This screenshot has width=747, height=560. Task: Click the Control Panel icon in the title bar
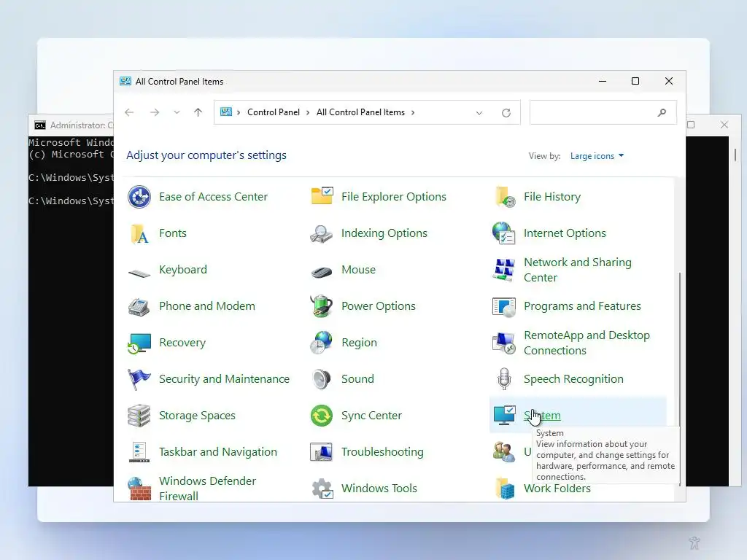(x=125, y=82)
